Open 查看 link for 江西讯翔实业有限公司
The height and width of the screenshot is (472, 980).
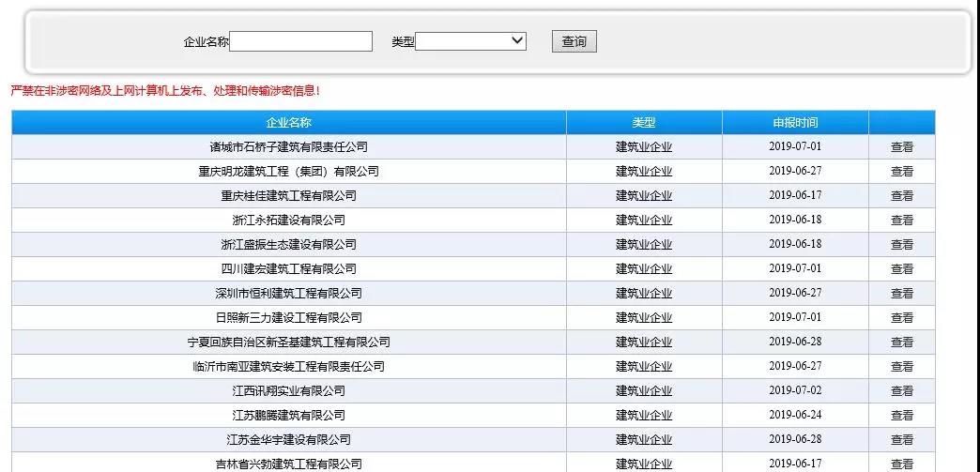click(x=901, y=391)
